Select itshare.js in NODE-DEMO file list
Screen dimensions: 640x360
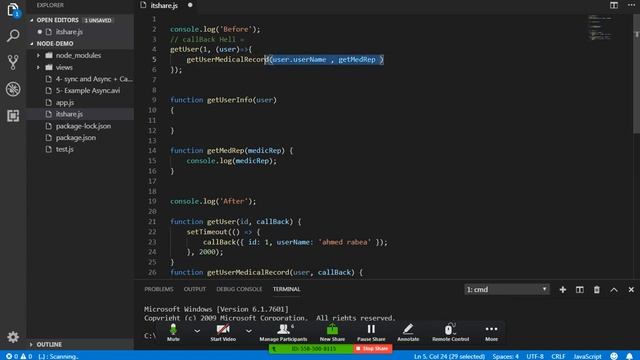(x=80, y=114)
